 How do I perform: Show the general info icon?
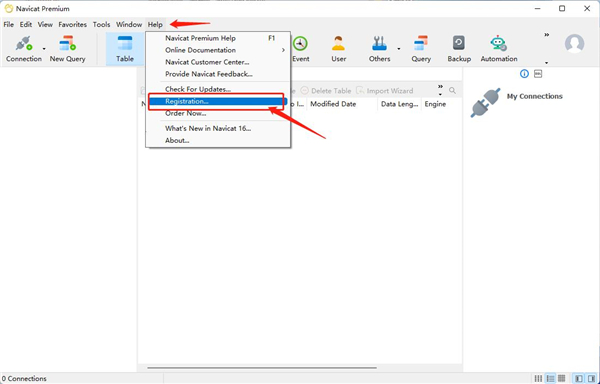coord(524,74)
